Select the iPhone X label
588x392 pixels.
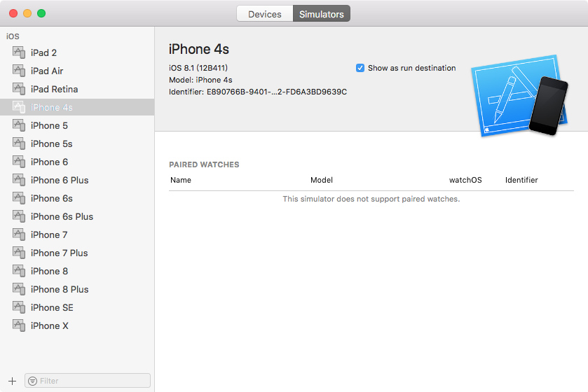coord(50,325)
